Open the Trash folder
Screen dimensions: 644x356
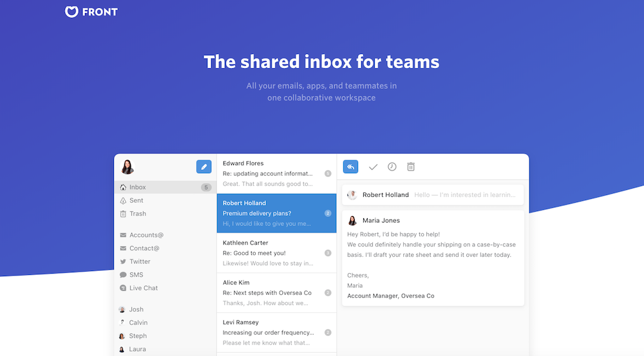click(x=137, y=214)
